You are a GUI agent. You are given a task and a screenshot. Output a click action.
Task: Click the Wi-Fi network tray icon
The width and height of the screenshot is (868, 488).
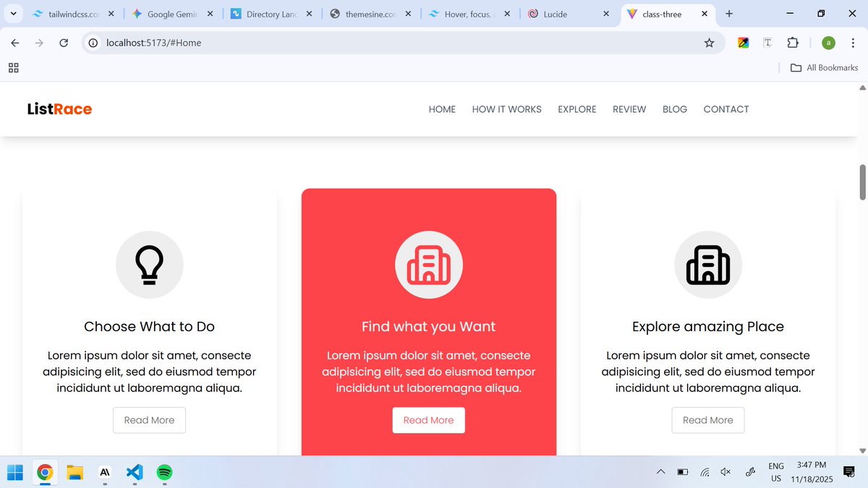click(x=705, y=472)
